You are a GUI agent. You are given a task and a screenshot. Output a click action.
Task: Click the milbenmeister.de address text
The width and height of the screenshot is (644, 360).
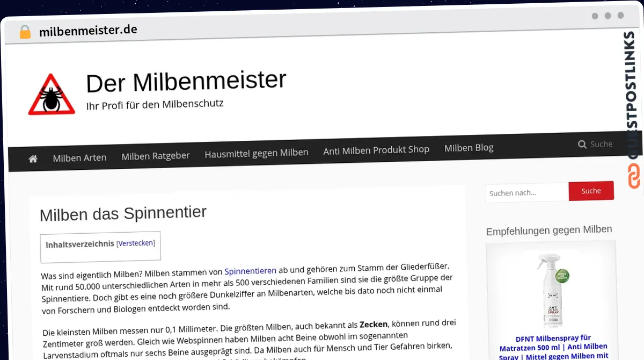pyautogui.click(x=88, y=31)
